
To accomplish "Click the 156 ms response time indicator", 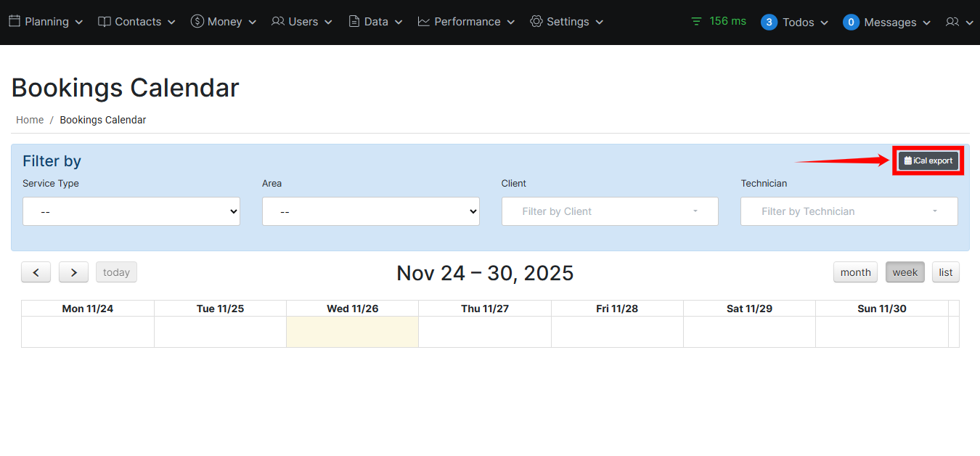I will [x=718, y=21].
